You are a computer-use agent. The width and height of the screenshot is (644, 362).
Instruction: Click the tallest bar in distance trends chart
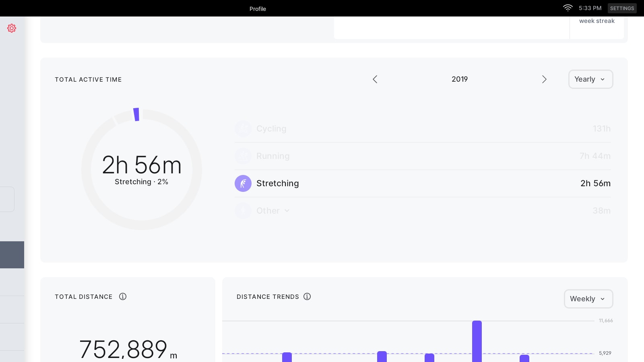(x=477, y=341)
